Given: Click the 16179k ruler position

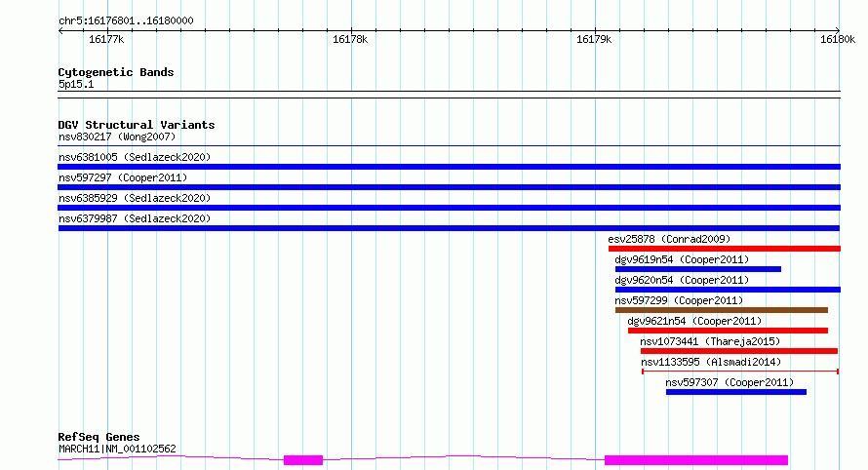Looking at the screenshot, I should 594,39.
